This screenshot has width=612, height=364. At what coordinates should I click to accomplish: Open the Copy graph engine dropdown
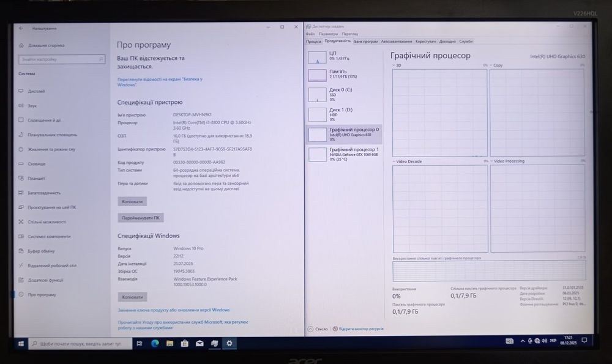tap(496, 65)
